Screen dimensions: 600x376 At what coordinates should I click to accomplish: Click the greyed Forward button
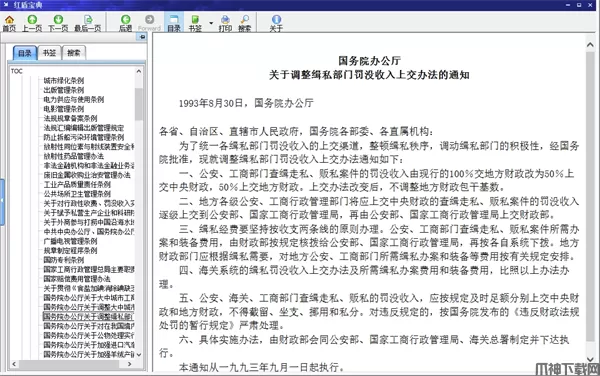tap(149, 23)
